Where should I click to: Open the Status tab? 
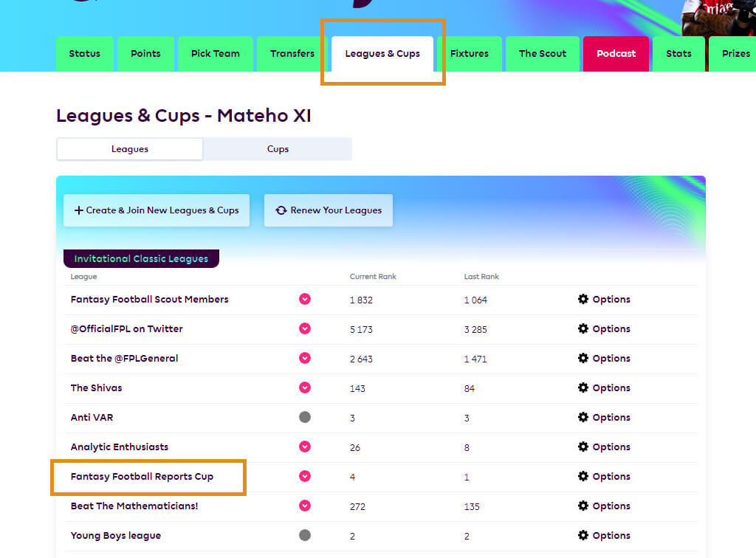tap(85, 53)
